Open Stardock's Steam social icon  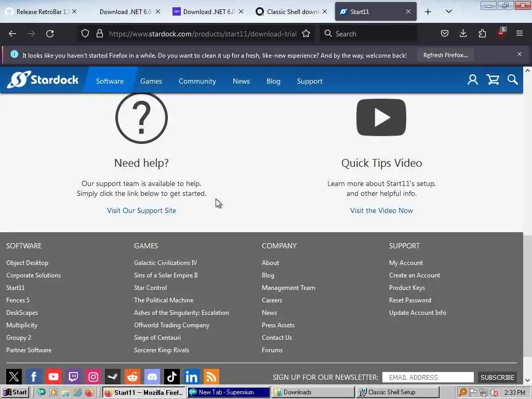pyautogui.click(x=113, y=377)
